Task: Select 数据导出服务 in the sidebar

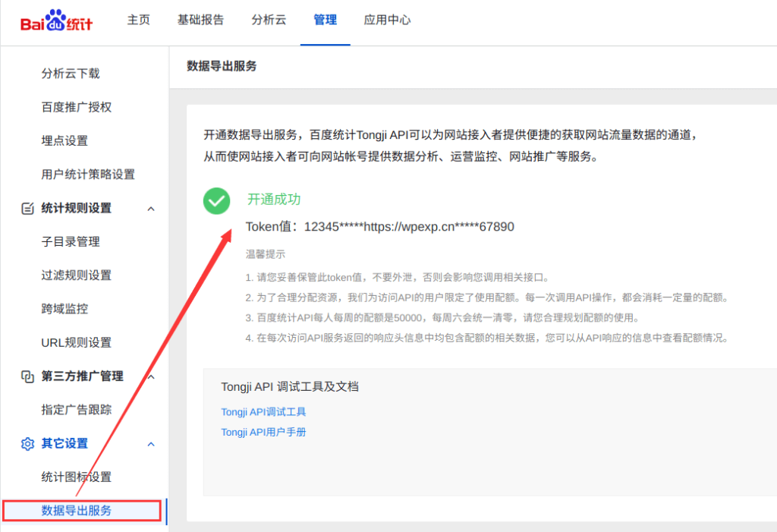Action: [x=77, y=511]
